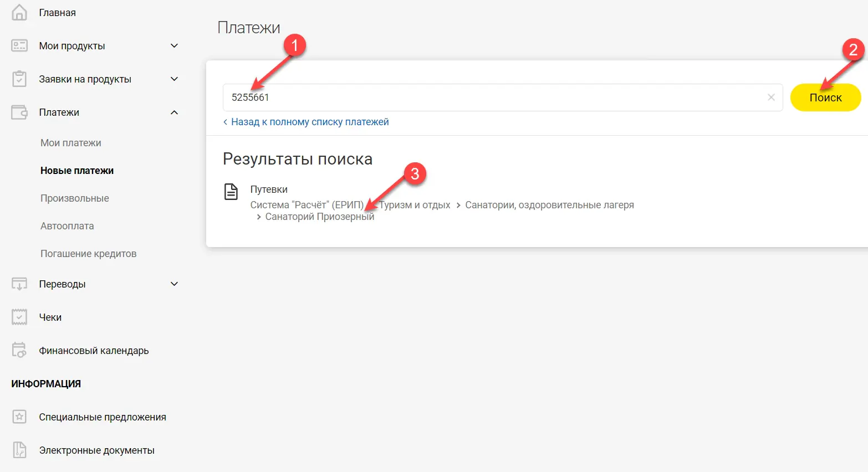Open Мои платежи submenu item
Screen dimensions: 868x472
click(71, 143)
